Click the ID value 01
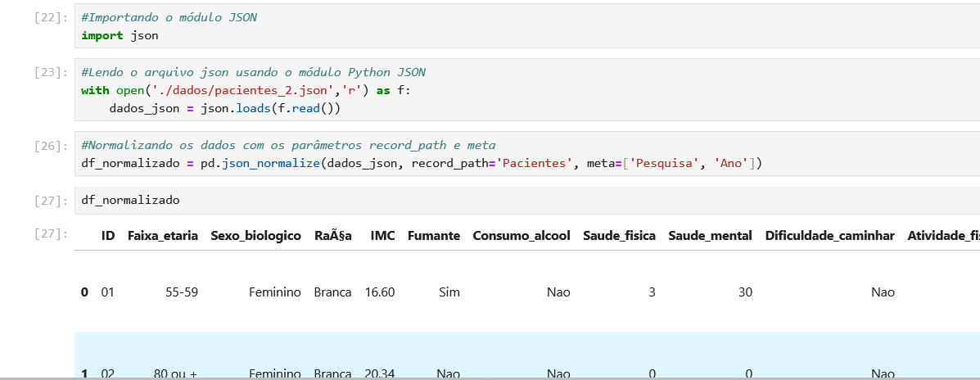 [108, 292]
